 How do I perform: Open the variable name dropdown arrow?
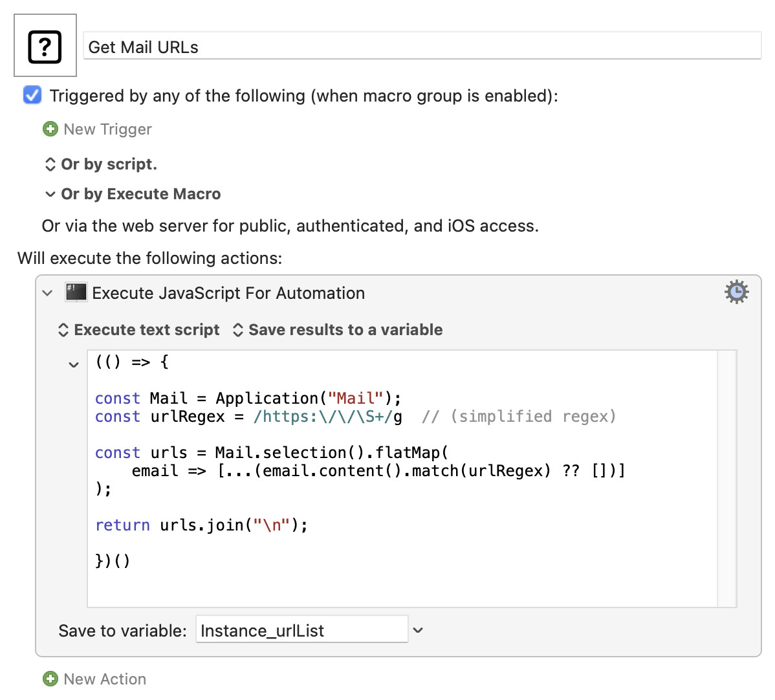418,630
